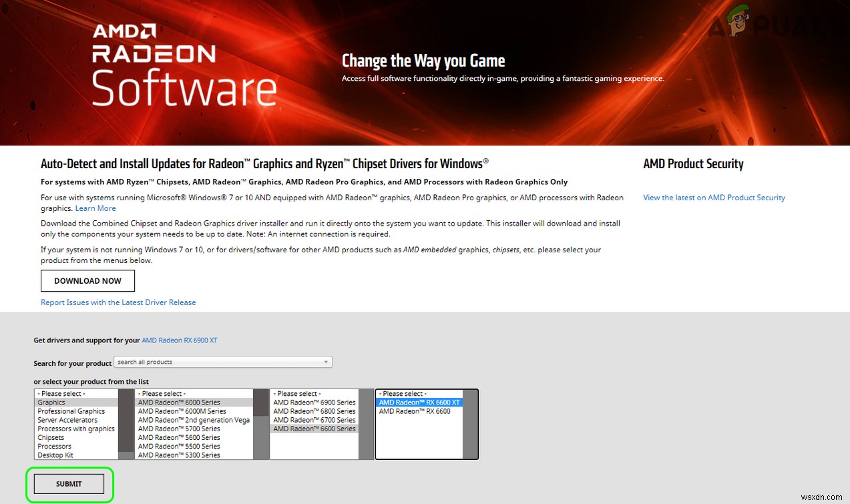Select AMD Radeon RX 6600 XT option

421,402
